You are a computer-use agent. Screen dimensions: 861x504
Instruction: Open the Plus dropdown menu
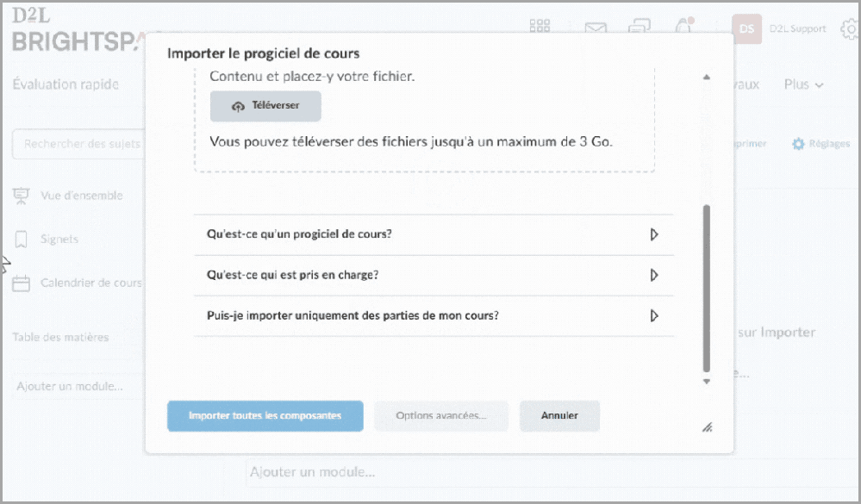803,84
